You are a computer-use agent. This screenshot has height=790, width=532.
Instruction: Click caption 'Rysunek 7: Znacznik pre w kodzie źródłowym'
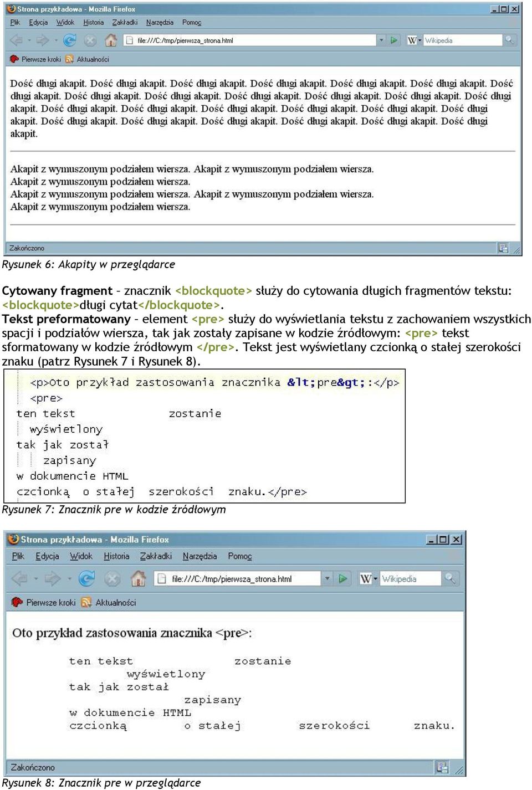114,509
